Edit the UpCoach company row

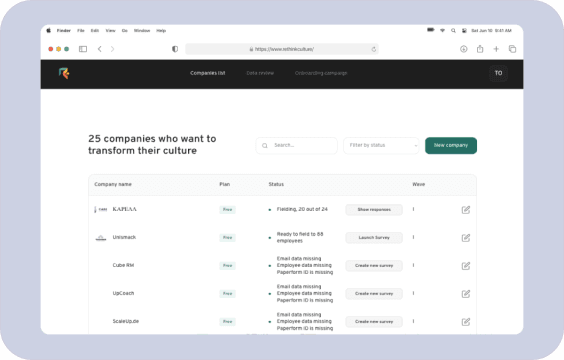[x=466, y=294]
